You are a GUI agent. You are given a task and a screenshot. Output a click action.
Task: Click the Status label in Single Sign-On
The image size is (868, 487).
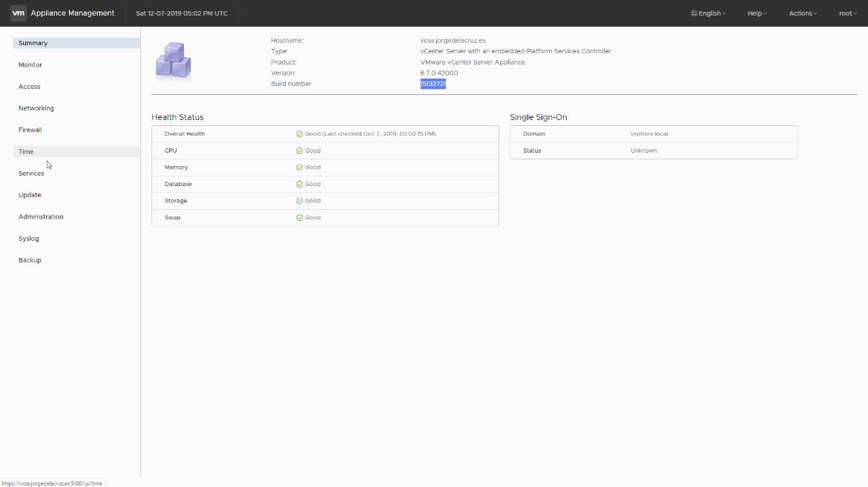(x=532, y=150)
